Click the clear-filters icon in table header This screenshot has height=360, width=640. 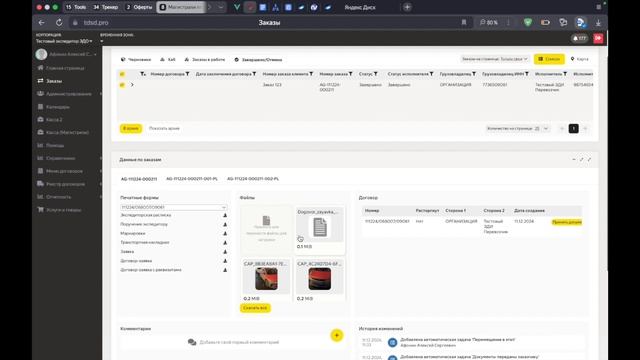(x=142, y=74)
